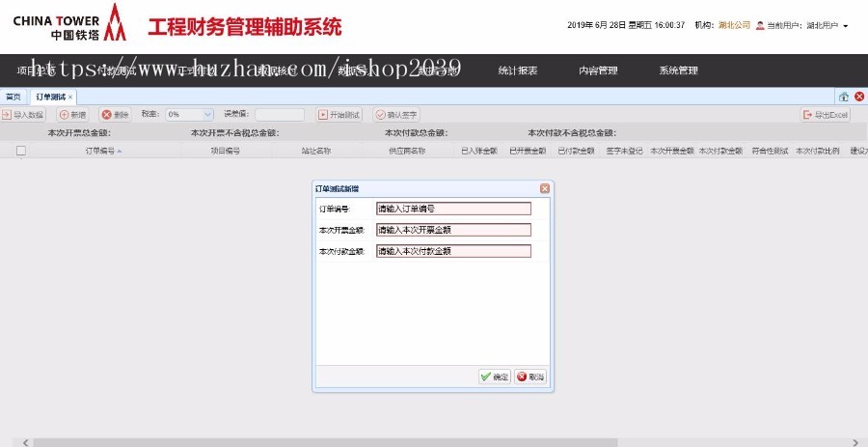Open the 统计报表 menu
Image resolution: width=868 pixels, height=447 pixels.
[518, 70]
